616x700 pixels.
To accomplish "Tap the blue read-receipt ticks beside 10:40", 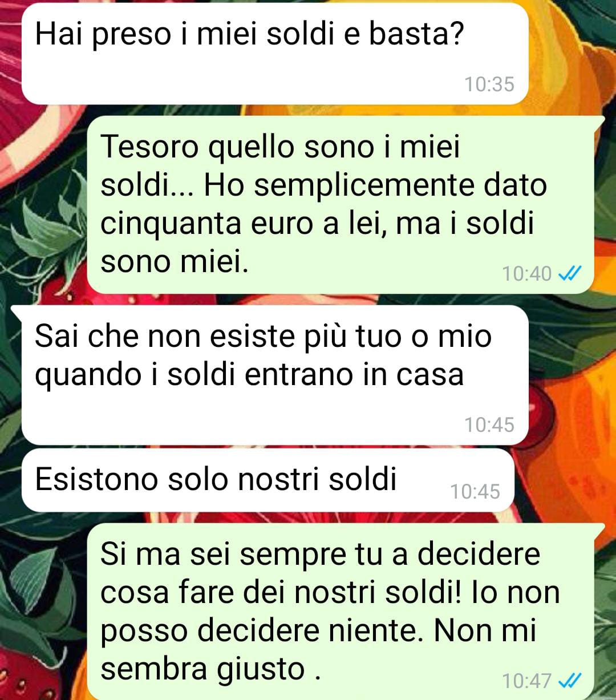I will point(569,274).
